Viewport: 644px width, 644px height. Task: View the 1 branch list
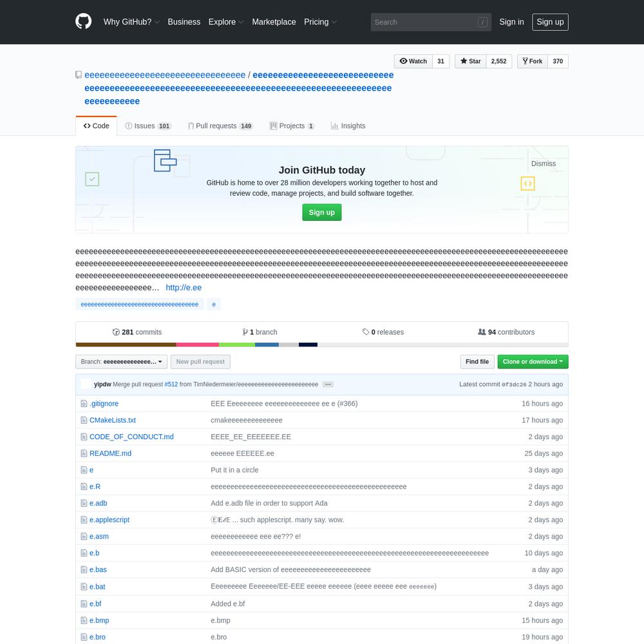pos(260,332)
